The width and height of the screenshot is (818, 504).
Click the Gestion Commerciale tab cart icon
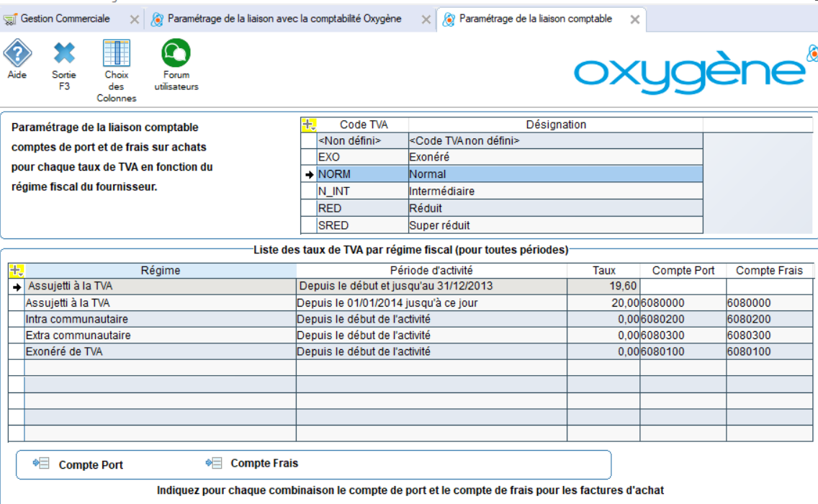point(9,19)
